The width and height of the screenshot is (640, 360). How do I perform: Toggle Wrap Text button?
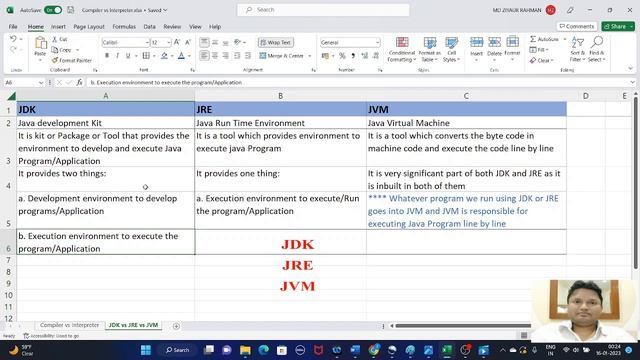click(276, 42)
